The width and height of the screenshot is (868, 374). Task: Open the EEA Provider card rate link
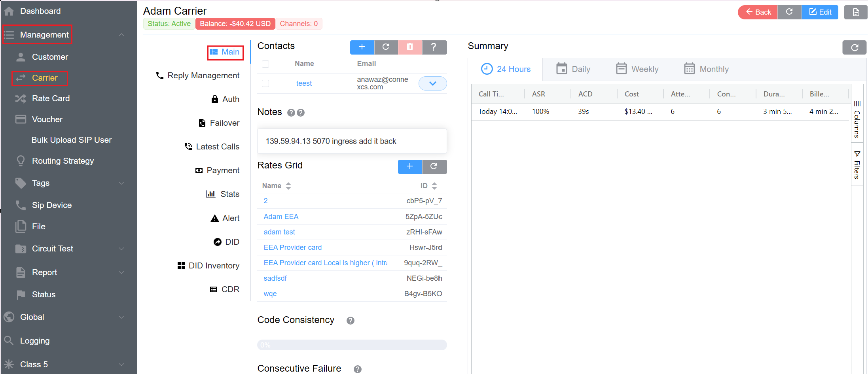(x=292, y=247)
